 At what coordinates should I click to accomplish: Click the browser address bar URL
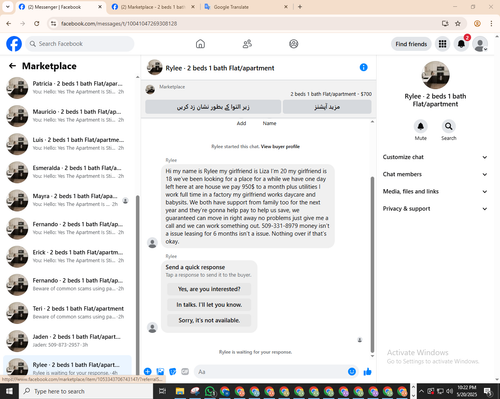119,23
